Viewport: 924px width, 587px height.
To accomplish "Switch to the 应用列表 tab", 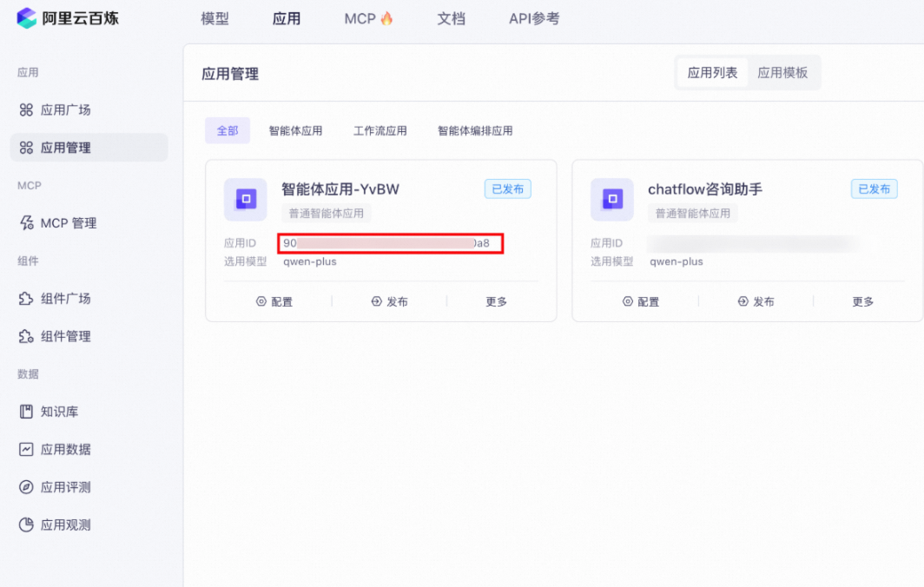I will pyautogui.click(x=712, y=72).
